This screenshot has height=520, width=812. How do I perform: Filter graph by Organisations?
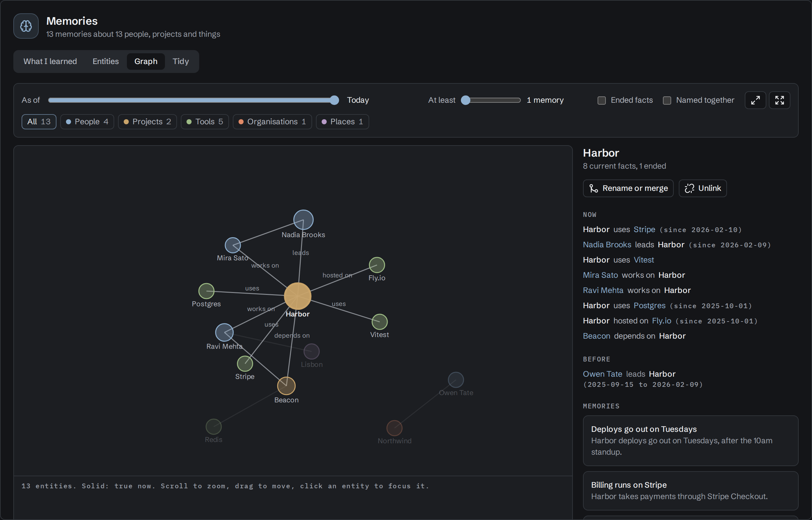[272, 121]
